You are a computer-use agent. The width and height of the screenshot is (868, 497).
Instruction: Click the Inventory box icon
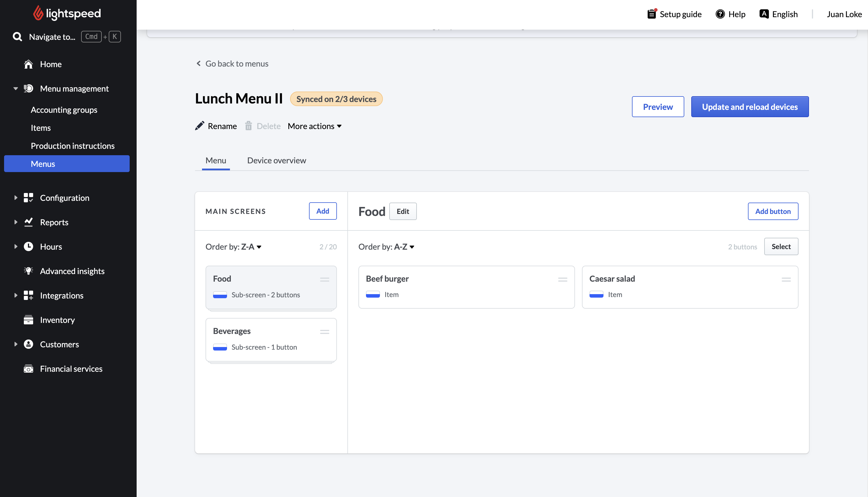(x=28, y=320)
